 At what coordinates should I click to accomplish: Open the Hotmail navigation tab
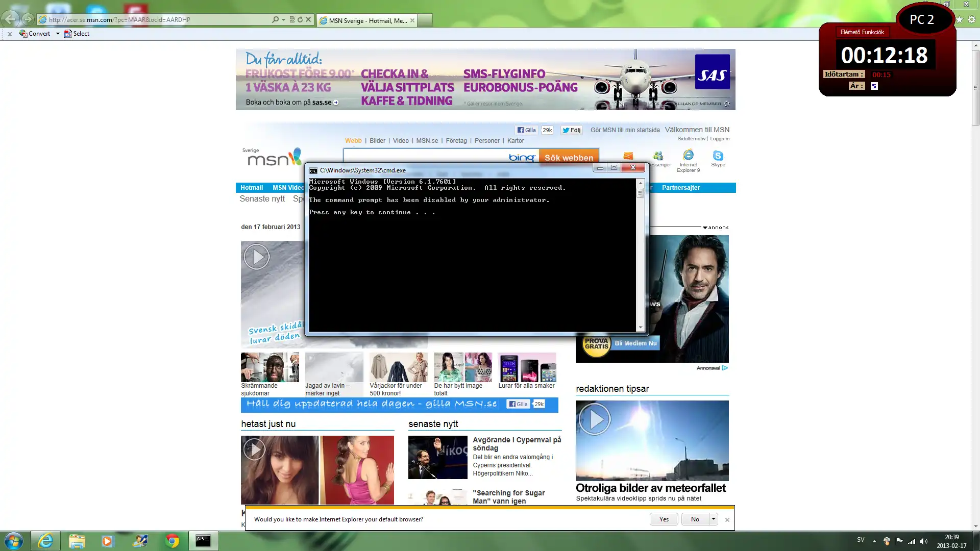click(252, 188)
